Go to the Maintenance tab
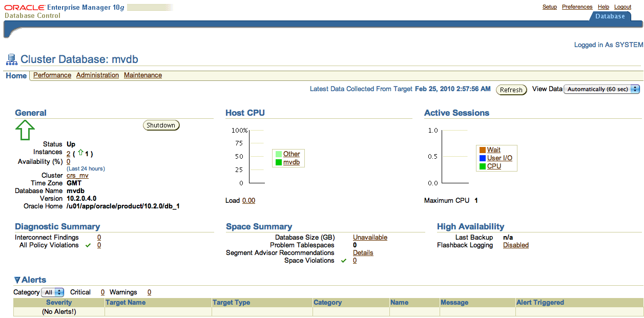644x318 pixels. point(143,75)
